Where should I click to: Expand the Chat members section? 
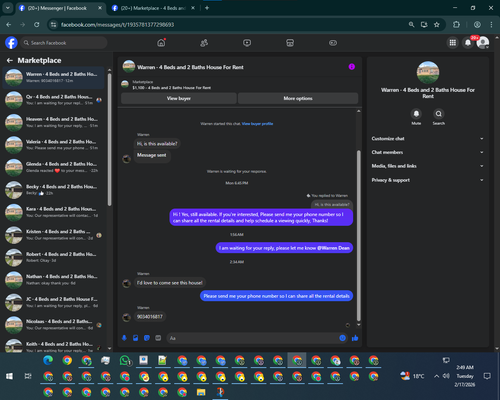(x=428, y=152)
